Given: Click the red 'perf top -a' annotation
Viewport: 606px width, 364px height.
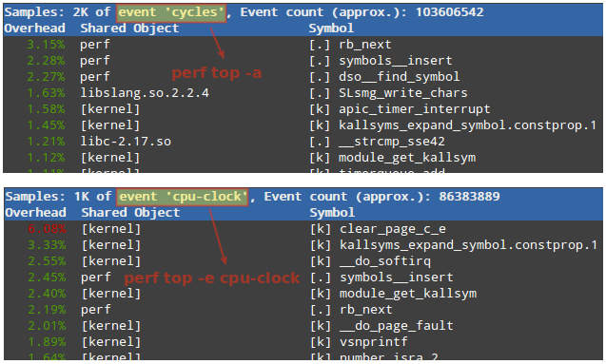Looking at the screenshot, I should point(217,73).
